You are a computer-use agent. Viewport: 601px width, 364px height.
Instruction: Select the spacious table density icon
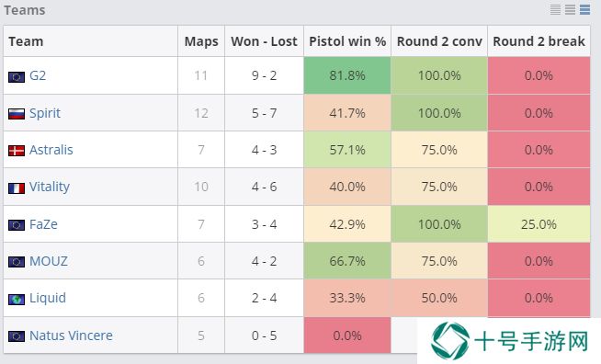coord(584,9)
